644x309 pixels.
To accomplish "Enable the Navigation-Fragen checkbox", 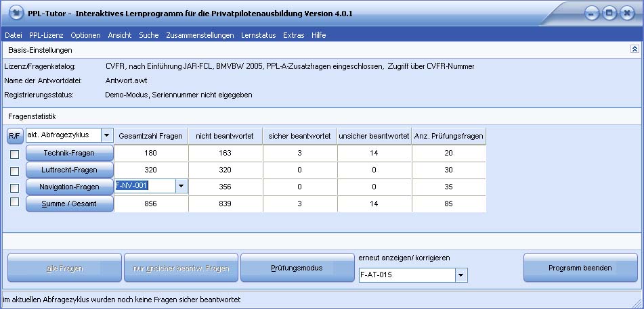I will tap(14, 187).
